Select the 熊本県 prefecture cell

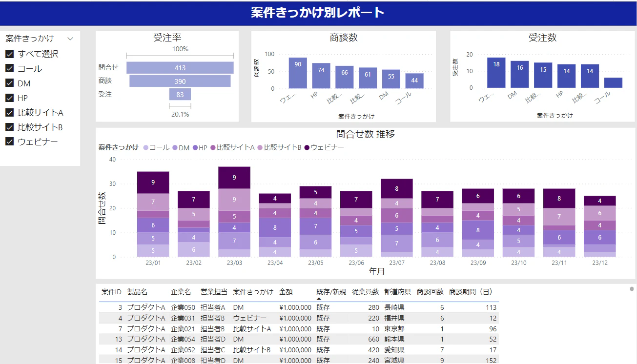(x=394, y=339)
